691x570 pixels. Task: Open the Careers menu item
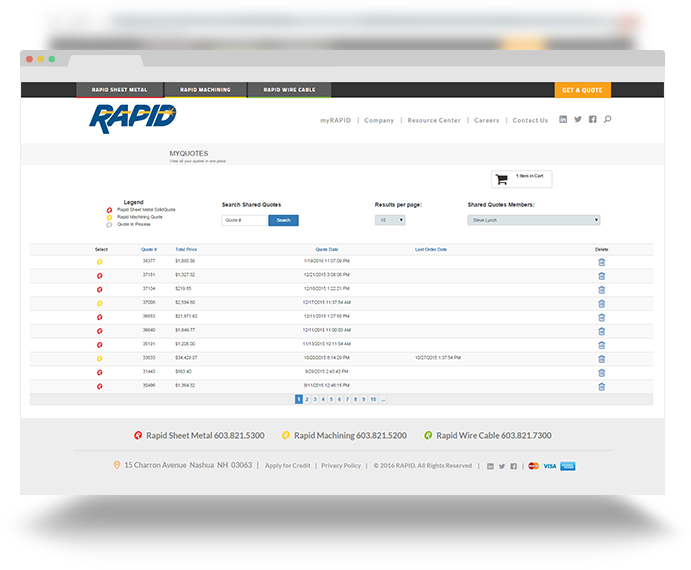pos(487,120)
